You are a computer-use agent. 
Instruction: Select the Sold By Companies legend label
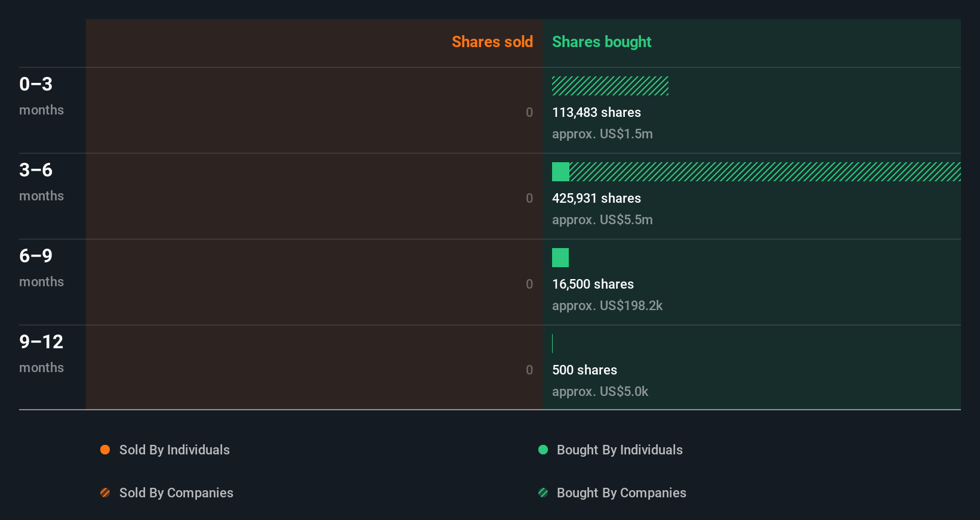pyautogui.click(x=176, y=493)
